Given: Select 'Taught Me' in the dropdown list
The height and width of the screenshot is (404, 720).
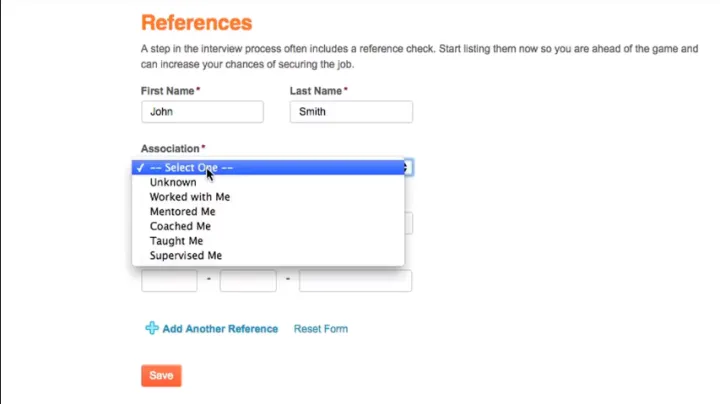Looking at the screenshot, I should 176,241.
